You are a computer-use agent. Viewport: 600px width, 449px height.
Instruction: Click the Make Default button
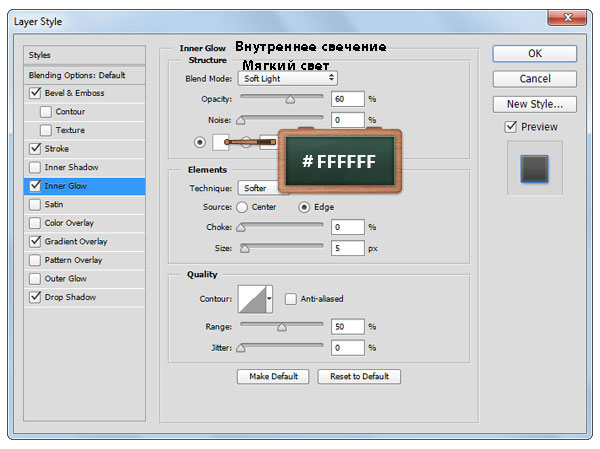(x=273, y=377)
